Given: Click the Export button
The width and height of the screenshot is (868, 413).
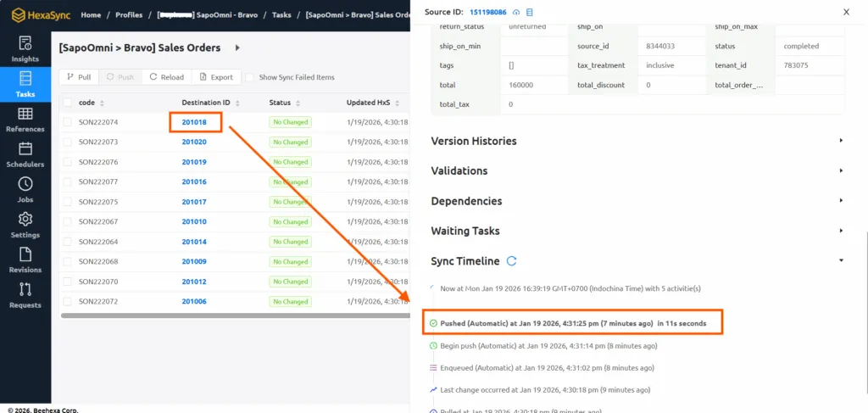Looking at the screenshot, I should (216, 77).
